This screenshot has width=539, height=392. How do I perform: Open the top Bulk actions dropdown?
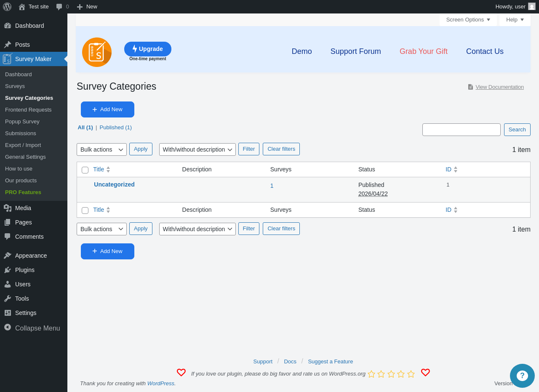(101, 149)
